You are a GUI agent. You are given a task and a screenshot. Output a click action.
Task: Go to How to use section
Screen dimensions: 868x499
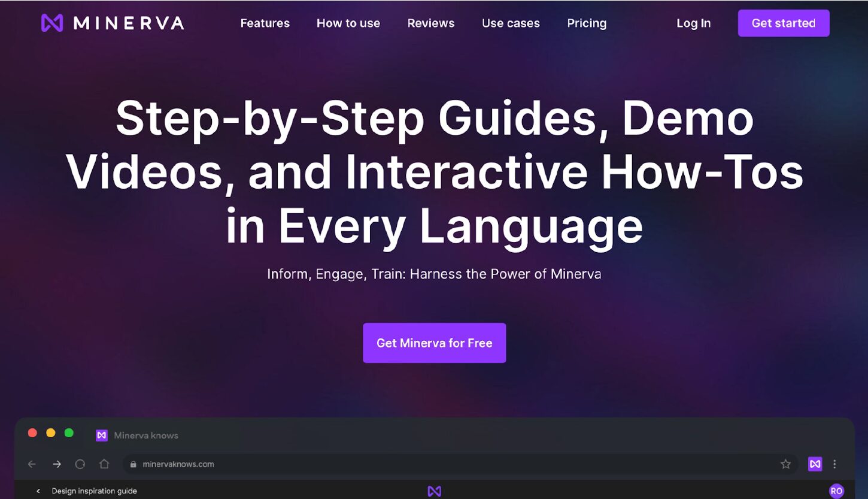point(348,23)
